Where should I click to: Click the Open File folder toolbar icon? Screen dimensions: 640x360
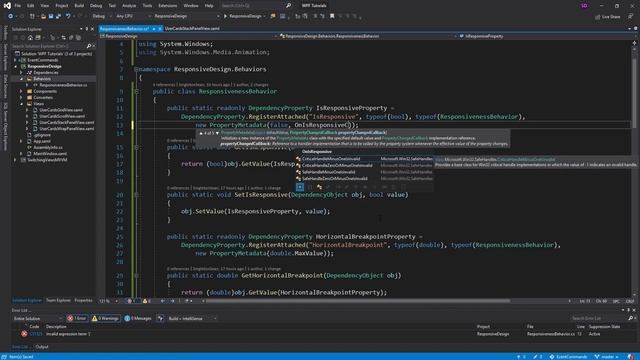click(43, 16)
